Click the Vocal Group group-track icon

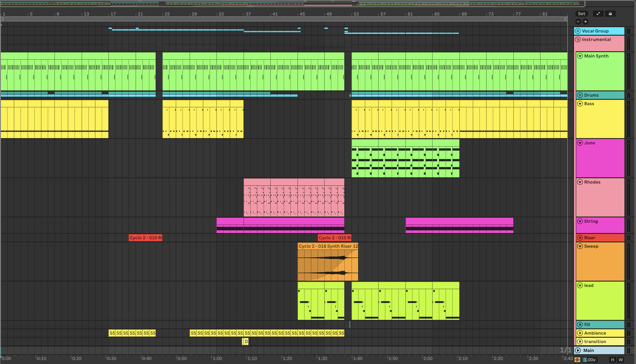click(578, 31)
